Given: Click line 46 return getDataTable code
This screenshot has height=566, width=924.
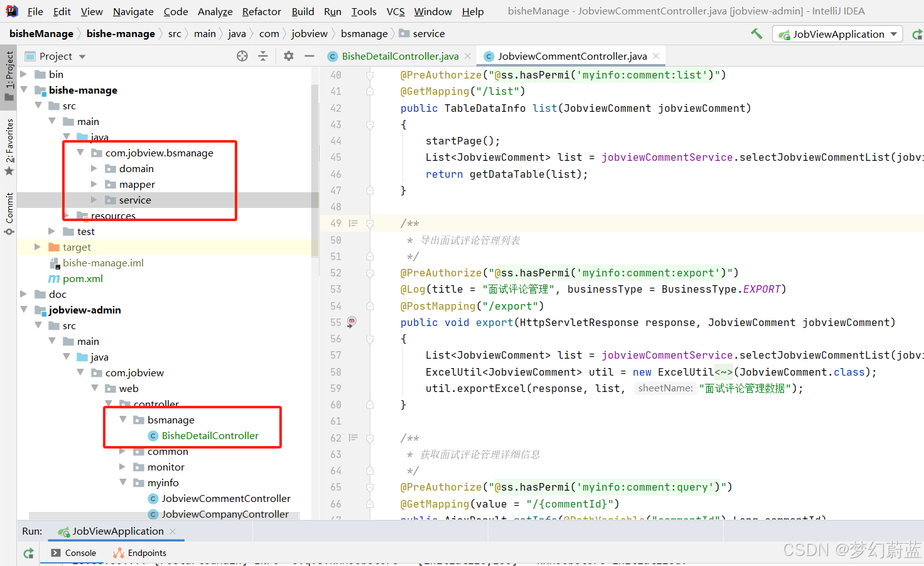Looking at the screenshot, I should [x=507, y=174].
